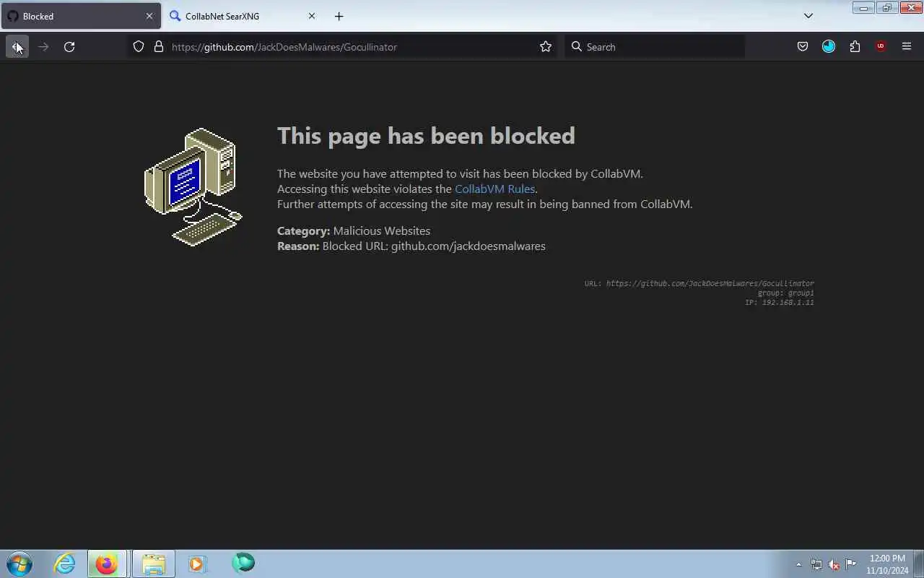Image resolution: width=924 pixels, height=578 pixels.
Task: Close the Blocked tab
Action: [x=149, y=16]
